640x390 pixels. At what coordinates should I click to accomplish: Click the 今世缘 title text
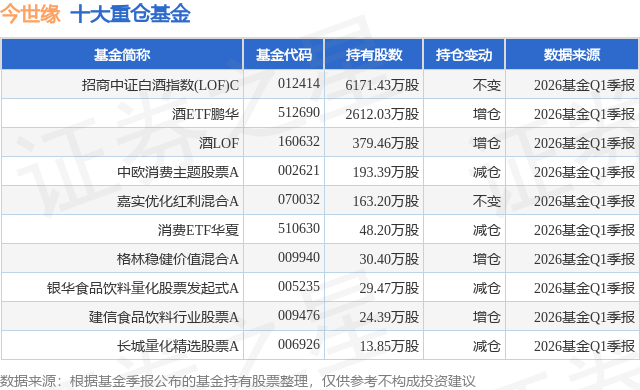click(31, 13)
